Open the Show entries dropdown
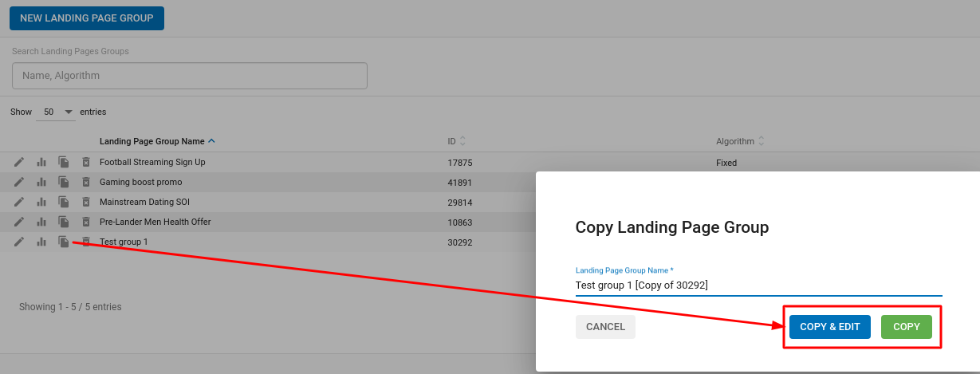 (56, 112)
